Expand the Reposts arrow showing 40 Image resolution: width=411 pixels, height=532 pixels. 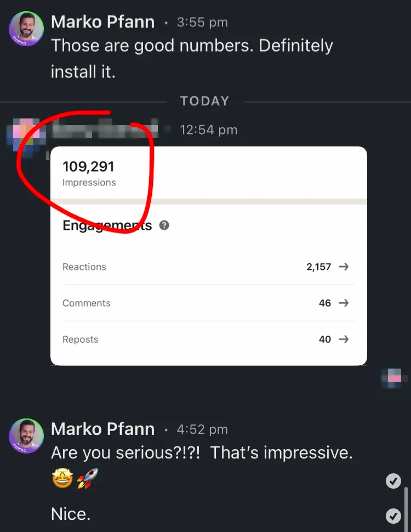click(x=344, y=339)
